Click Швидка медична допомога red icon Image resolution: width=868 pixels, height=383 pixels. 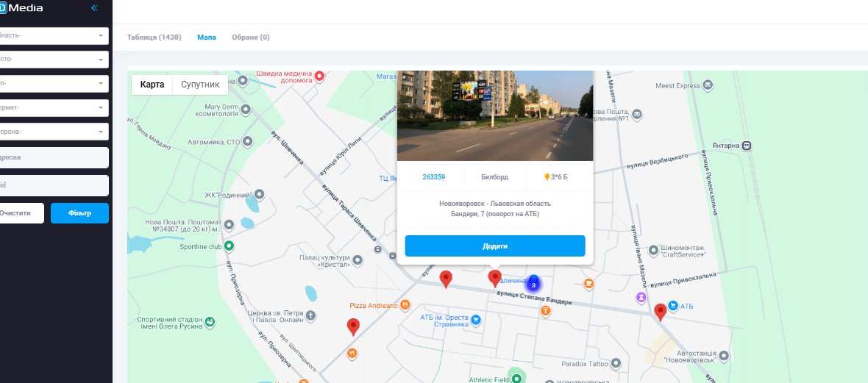tap(319, 76)
